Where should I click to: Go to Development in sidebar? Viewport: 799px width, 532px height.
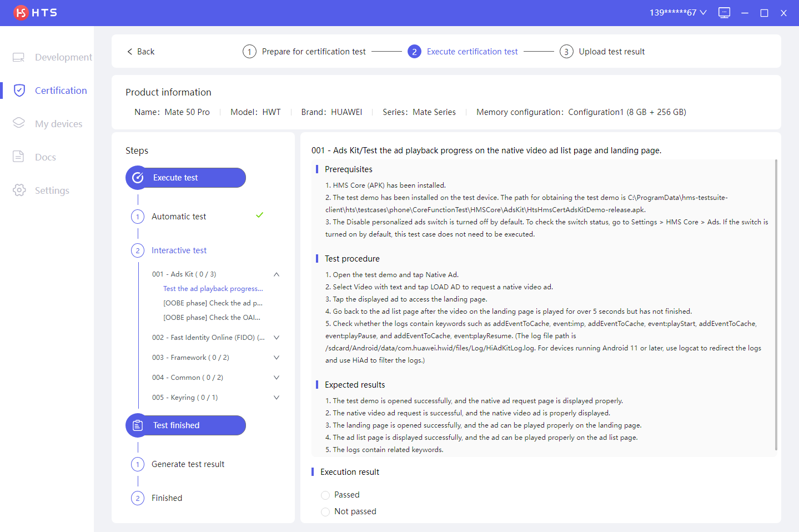pyautogui.click(x=63, y=57)
